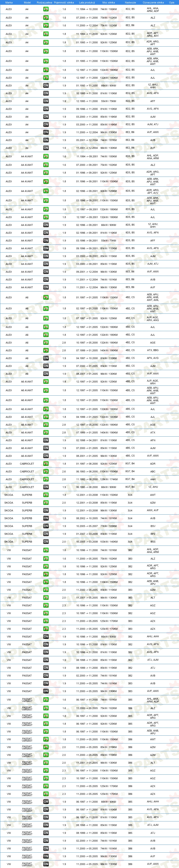Click the Lata produkcji column header
Image resolution: width=179 pixels, height=868 pixels.
pyautogui.click(x=87, y=2)
